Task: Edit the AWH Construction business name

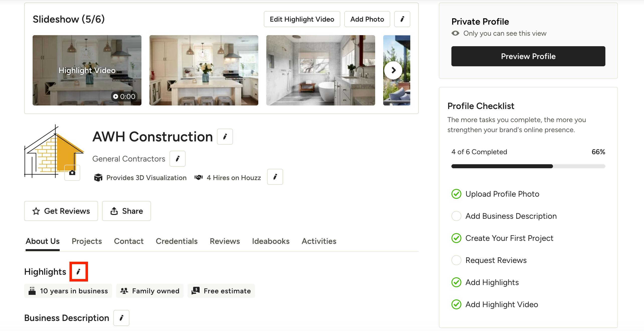Action: coord(225,137)
